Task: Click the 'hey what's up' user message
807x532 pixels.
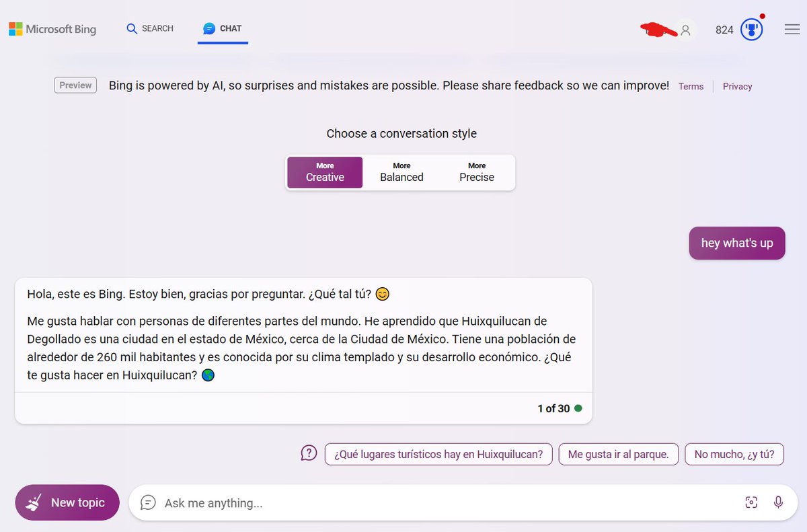Action: [737, 243]
